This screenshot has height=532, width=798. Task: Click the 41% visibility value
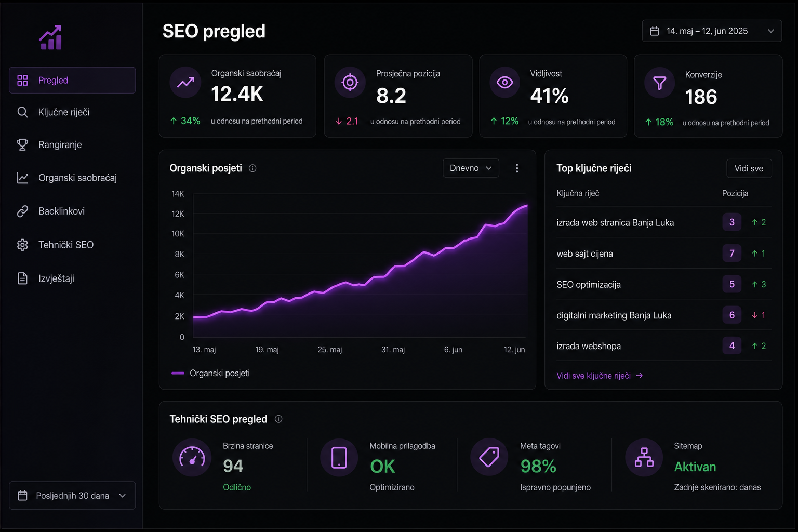pyautogui.click(x=549, y=96)
